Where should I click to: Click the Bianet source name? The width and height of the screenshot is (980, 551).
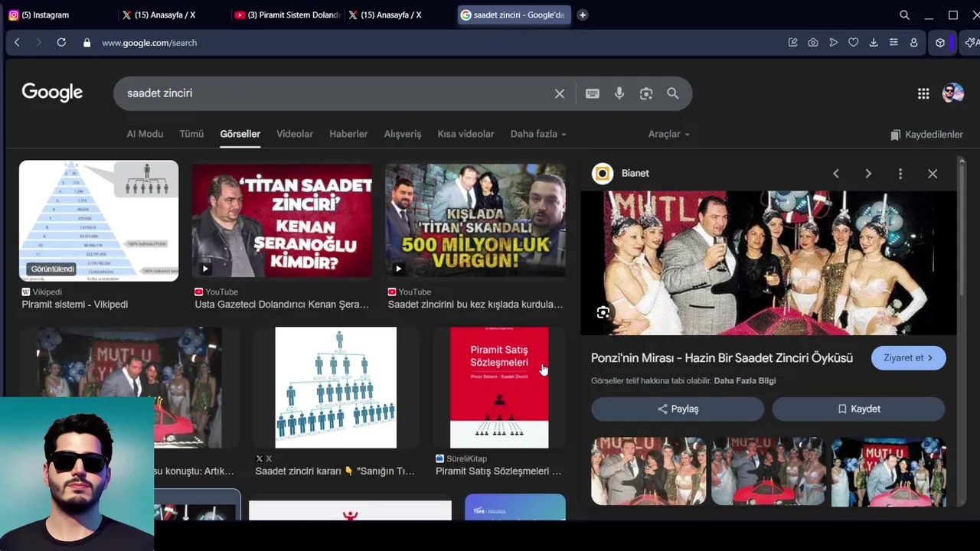coord(635,174)
